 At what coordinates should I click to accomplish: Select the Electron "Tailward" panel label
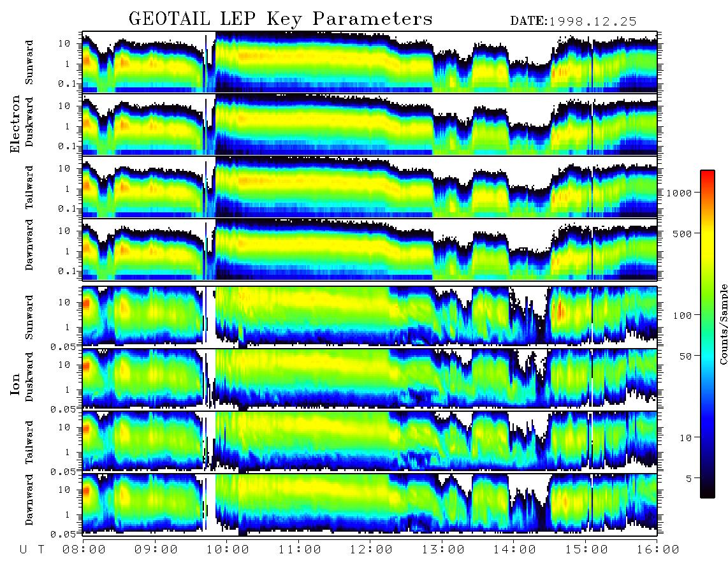29,187
